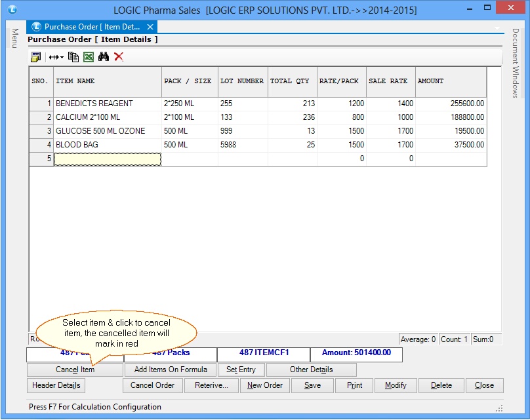Close the Purchase Order tab

point(150,27)
